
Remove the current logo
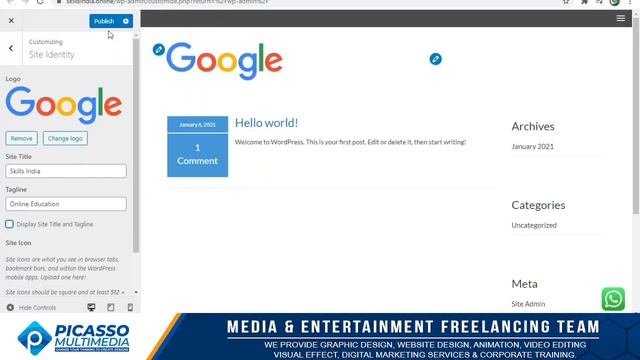[21, 138]
